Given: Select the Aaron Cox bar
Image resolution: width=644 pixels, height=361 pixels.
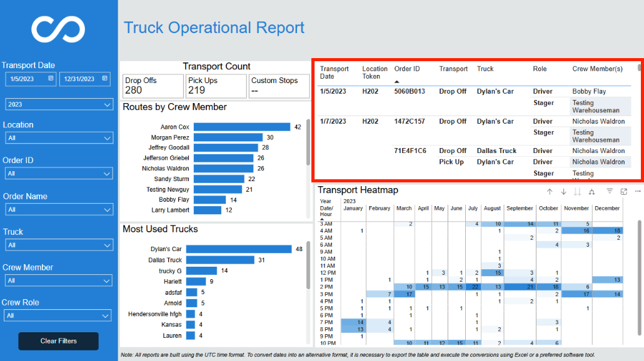Looking at the screenshot, I should [x=242, y=127].
